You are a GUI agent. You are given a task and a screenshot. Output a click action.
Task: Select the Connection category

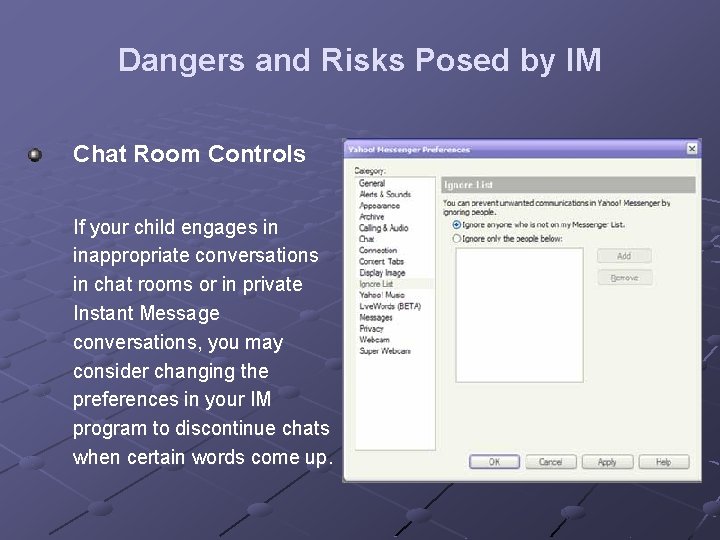click(x=378, y=250)
